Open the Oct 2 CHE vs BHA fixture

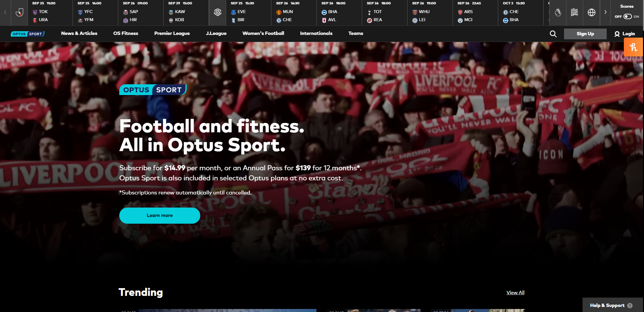coord(521,13)
